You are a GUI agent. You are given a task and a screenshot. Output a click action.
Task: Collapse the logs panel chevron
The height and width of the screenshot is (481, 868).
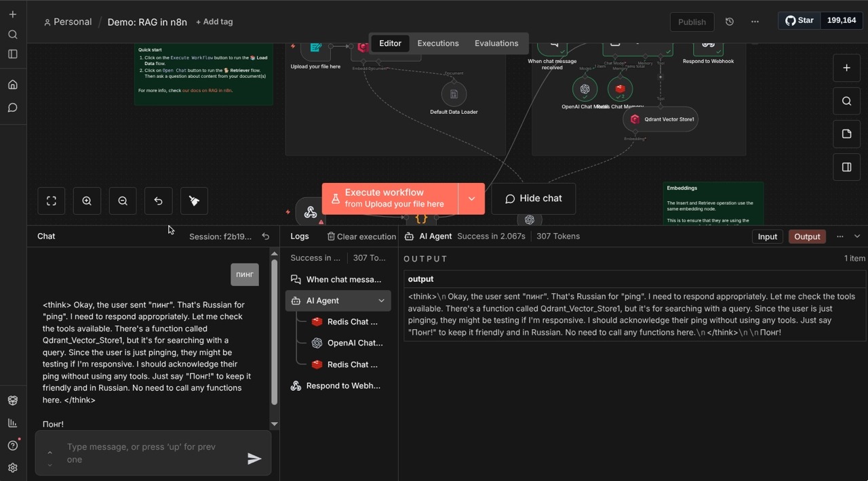pyautogui.click(x=857, y=236)
